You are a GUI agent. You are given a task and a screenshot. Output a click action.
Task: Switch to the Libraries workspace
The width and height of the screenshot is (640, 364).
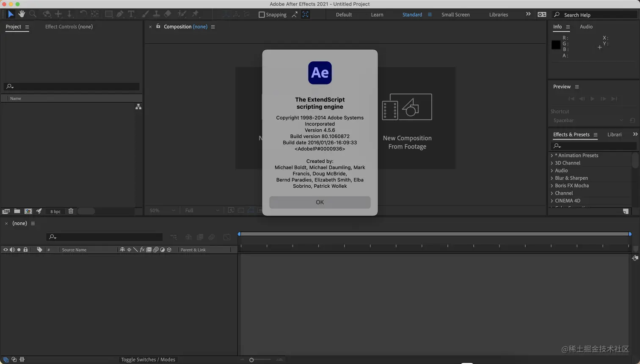[x=499, y=14]
